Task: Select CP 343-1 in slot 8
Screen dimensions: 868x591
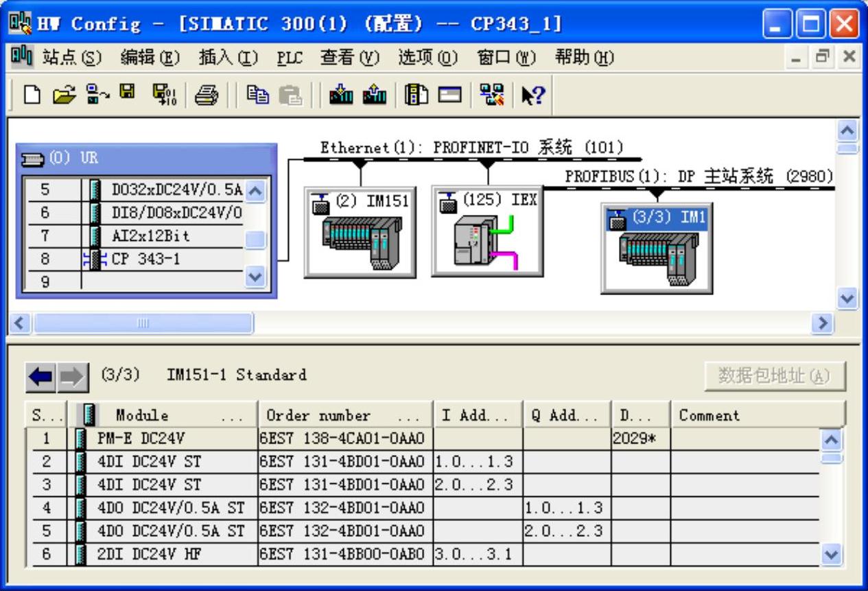Action: [146, 259]
